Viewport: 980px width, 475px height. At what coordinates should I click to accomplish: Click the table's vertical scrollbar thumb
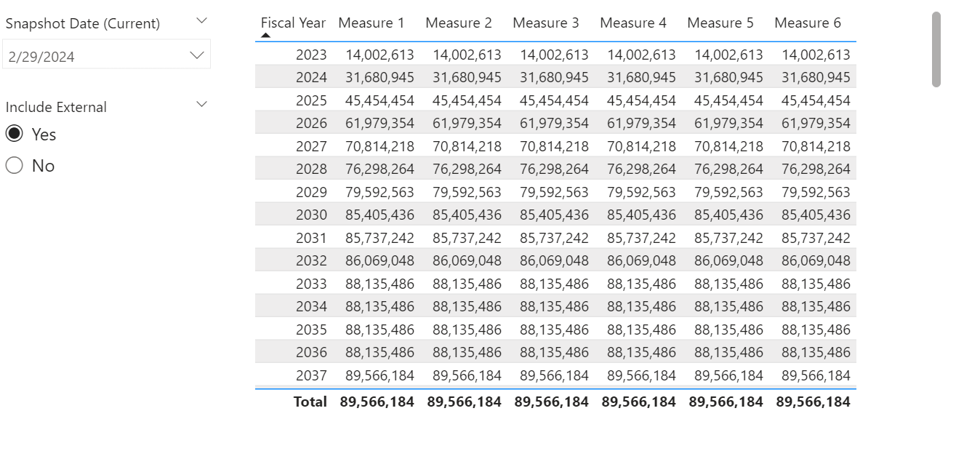pos(936,49)
